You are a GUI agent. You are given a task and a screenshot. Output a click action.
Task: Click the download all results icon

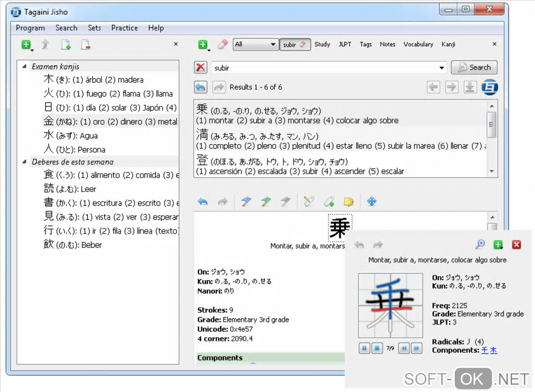[x=470, y=88]
